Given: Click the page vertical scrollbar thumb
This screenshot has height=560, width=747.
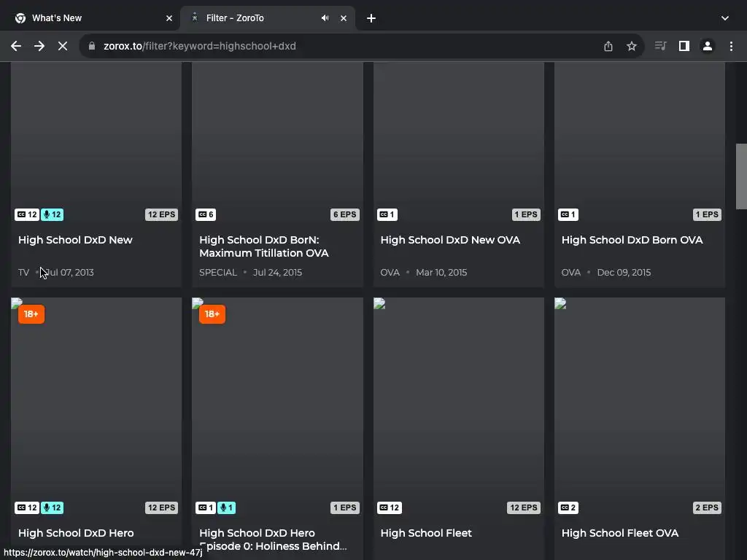Looking at the screenshot, I should pyautogui.click(x=741, y=176).
